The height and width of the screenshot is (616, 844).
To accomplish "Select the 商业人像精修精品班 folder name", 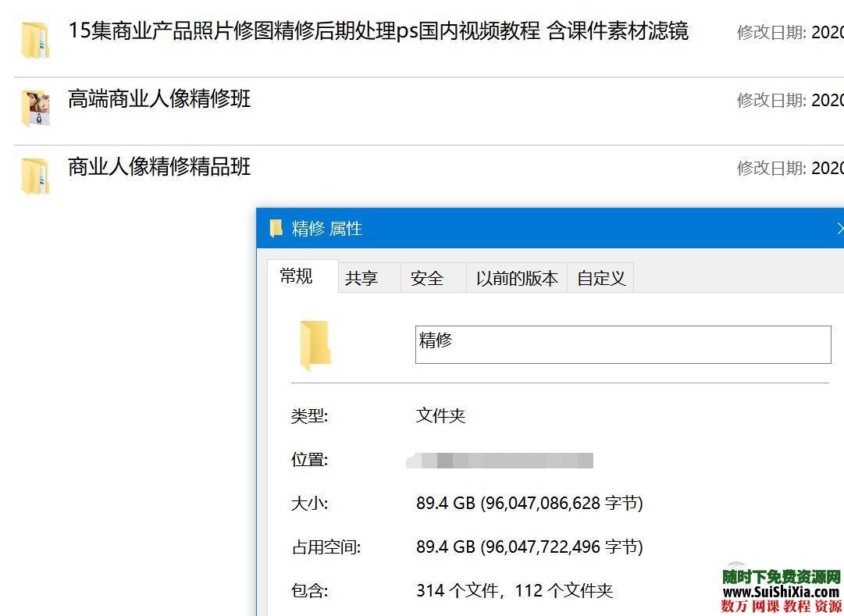I will point(158,167).
